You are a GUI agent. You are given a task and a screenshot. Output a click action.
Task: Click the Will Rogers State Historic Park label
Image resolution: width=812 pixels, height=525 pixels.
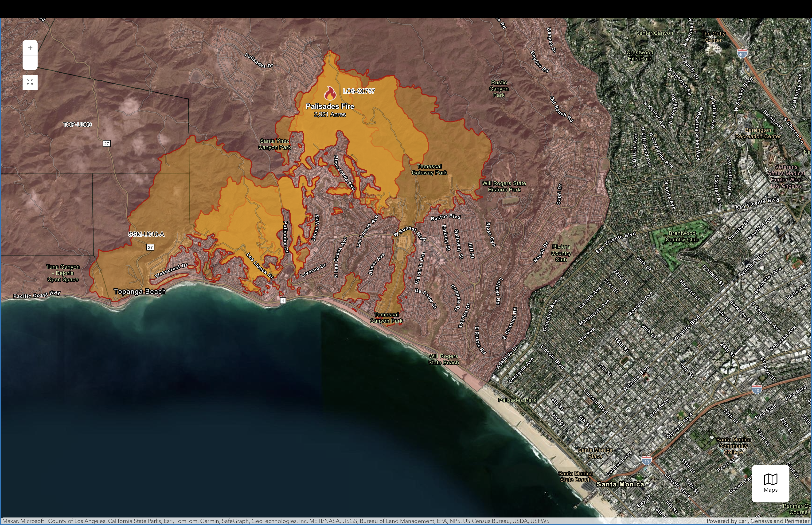tap(504, 187)
